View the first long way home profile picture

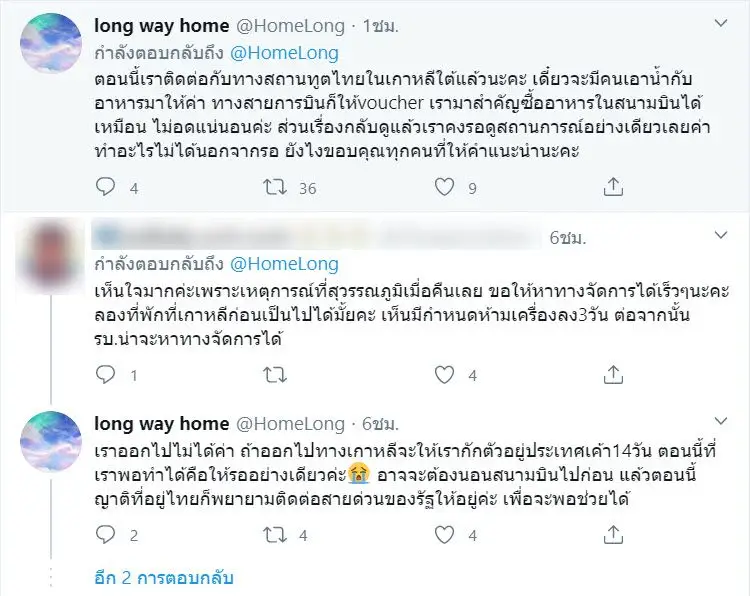click(x=51, y=43)
